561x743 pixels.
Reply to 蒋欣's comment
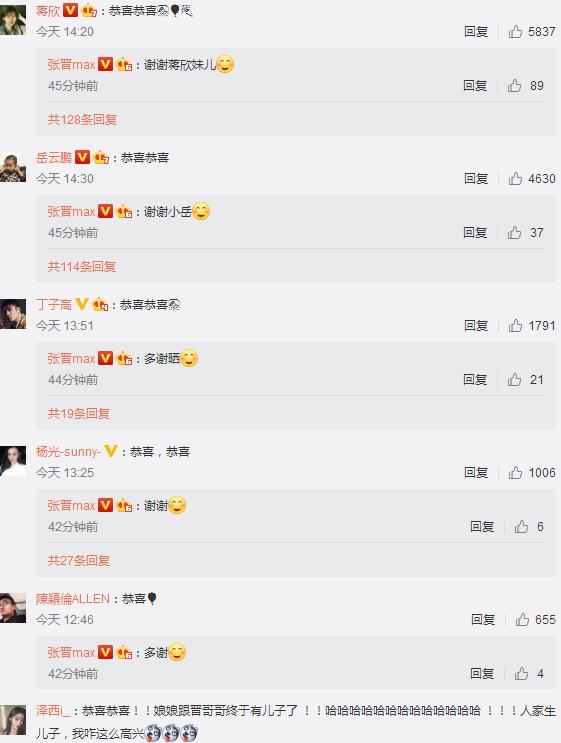476,31
